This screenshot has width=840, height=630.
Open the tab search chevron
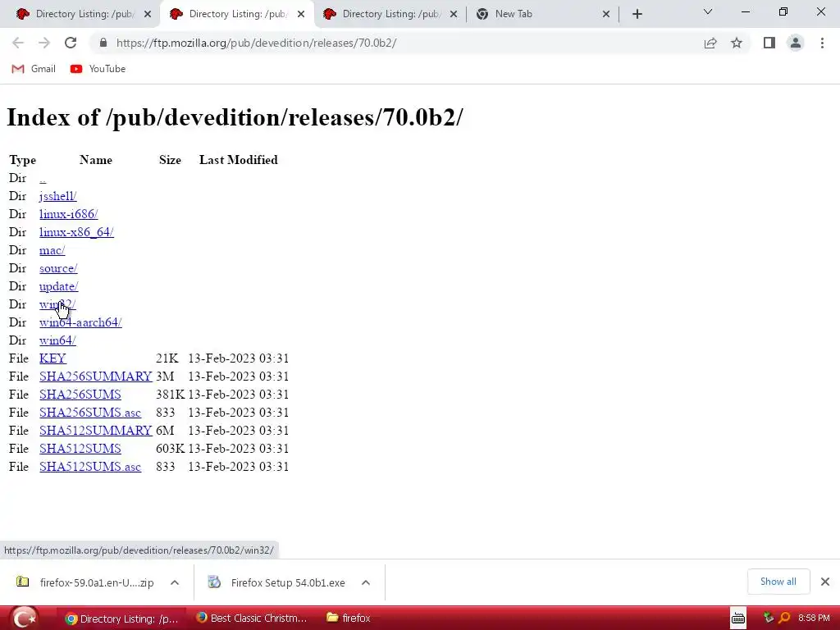point(708,11)
